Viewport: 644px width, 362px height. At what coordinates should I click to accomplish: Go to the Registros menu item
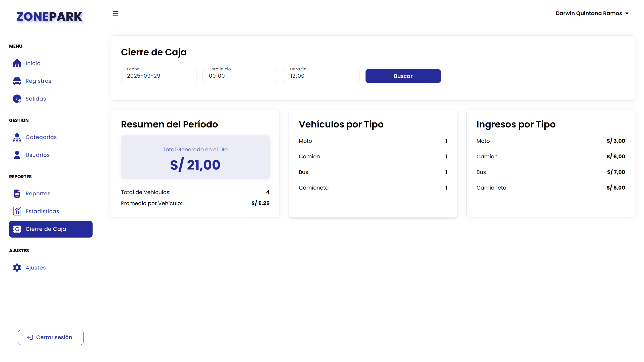pyautogui.click(x=38, y=81)
